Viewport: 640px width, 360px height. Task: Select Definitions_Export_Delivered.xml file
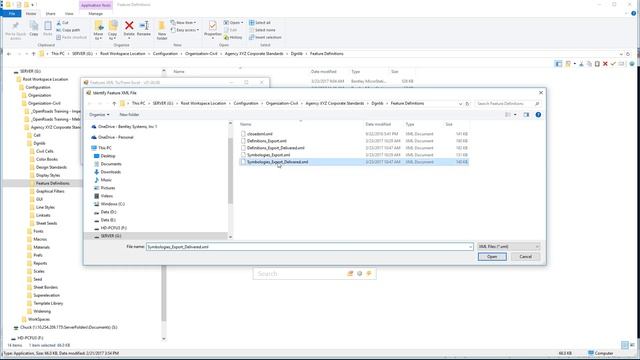(275, 148)
